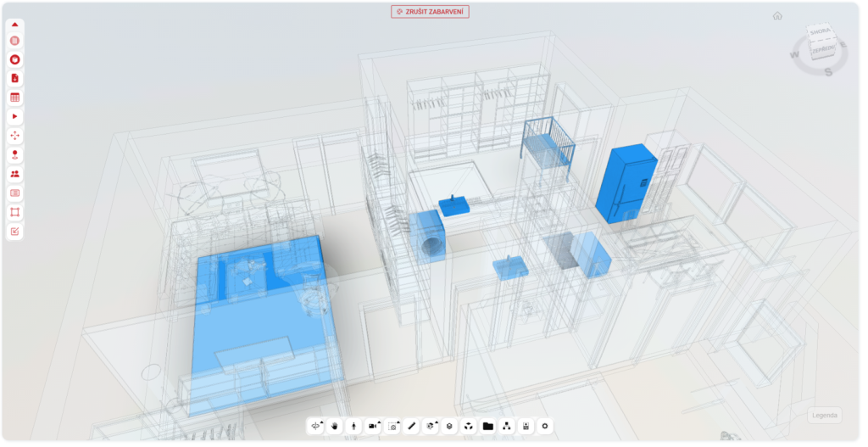This screenshot has height=447, width=868.
Task: Open the Legenda panel
Action: [x=824, y=416]
